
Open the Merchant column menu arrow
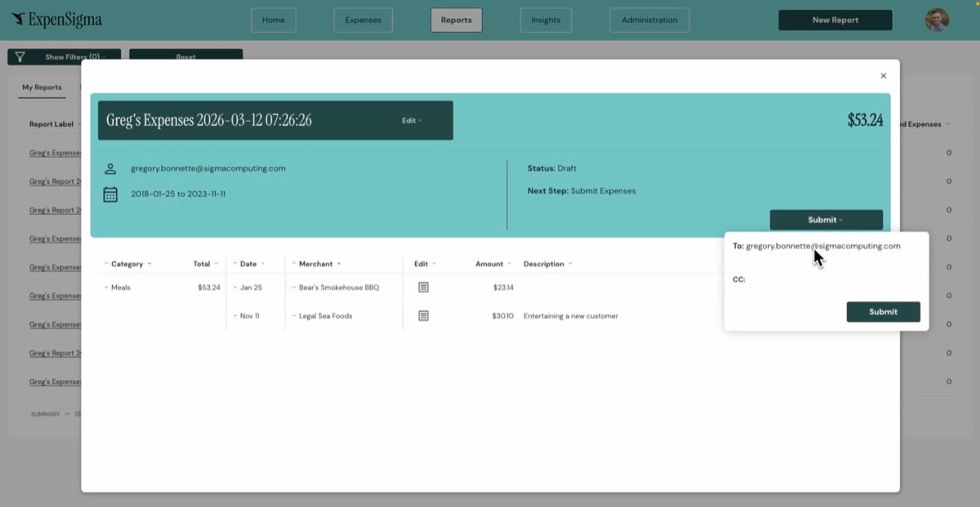click(x=339, y=264)
